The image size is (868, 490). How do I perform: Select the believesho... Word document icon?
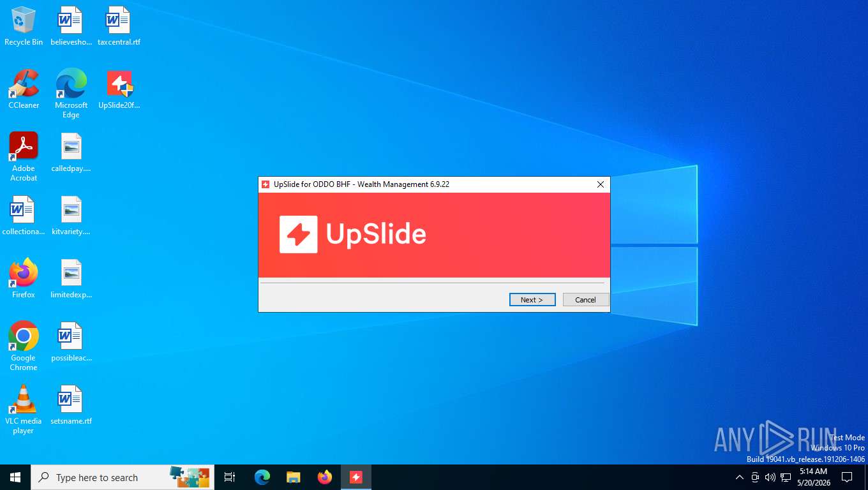[71, 27]
